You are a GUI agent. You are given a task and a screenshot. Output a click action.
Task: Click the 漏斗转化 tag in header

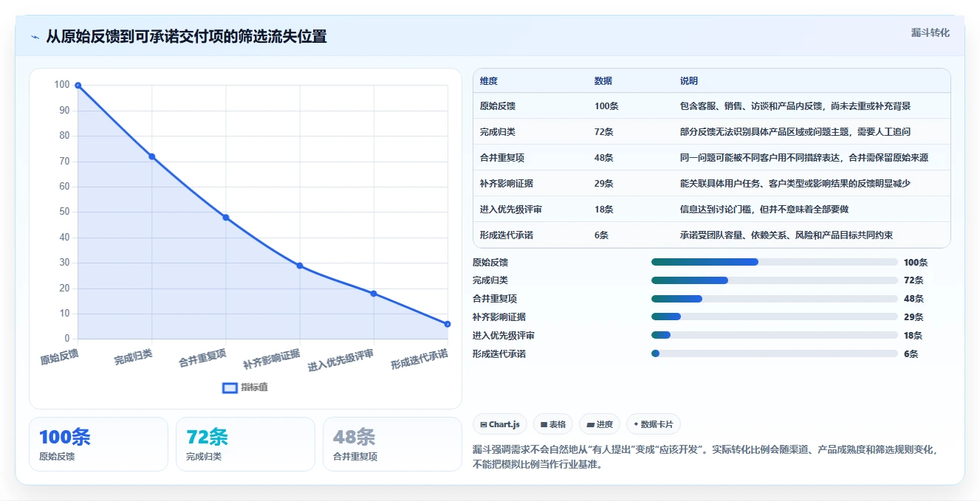tap(930, 32)
